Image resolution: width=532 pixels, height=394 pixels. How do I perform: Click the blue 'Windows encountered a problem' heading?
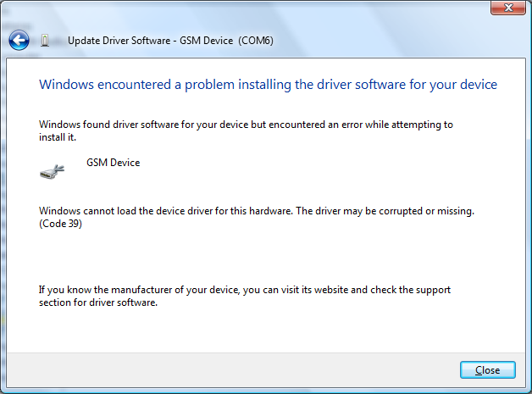268,85
